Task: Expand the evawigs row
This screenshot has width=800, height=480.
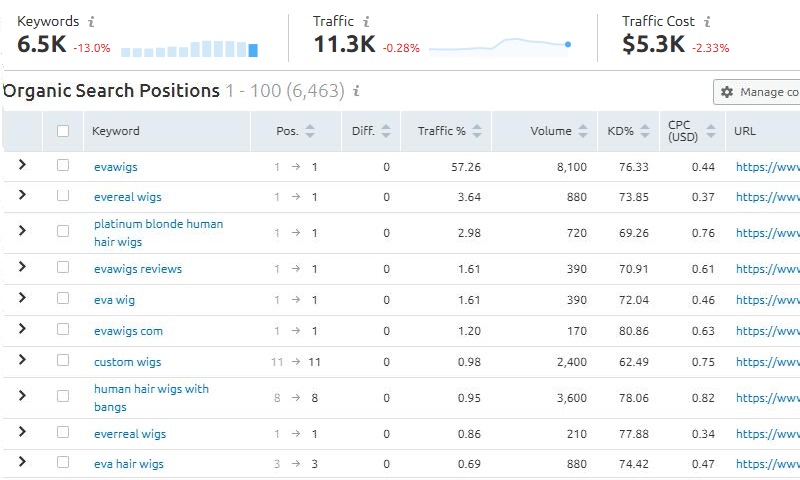Action: (x=22, y=164)
